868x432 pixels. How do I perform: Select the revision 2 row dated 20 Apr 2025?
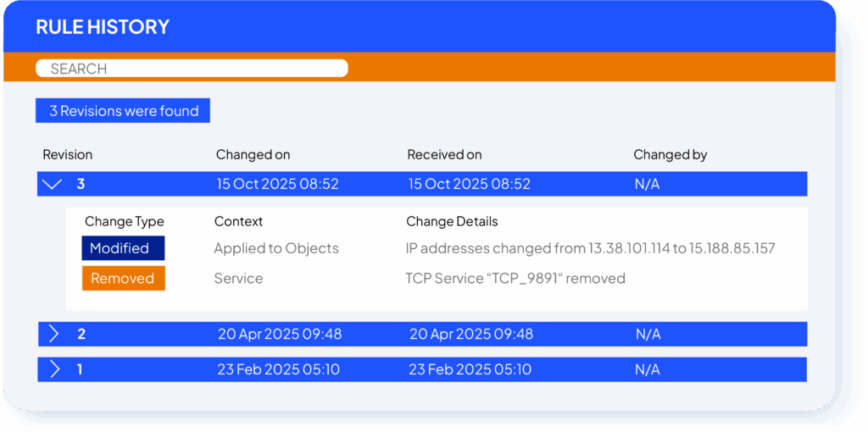[x=422, y=334]
